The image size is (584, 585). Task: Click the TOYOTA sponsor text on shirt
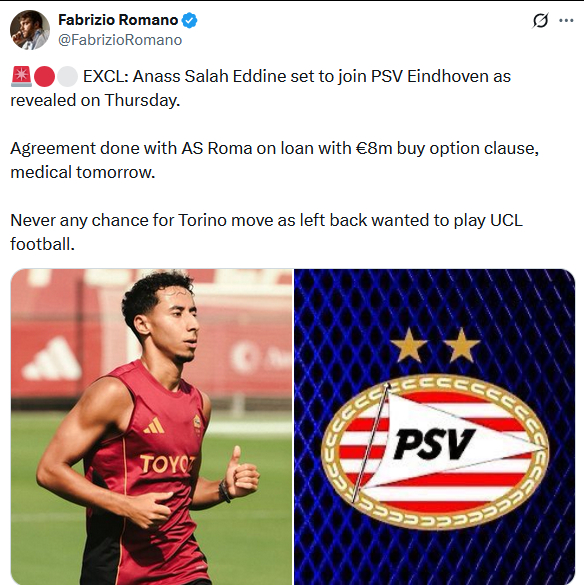[167, 464]
